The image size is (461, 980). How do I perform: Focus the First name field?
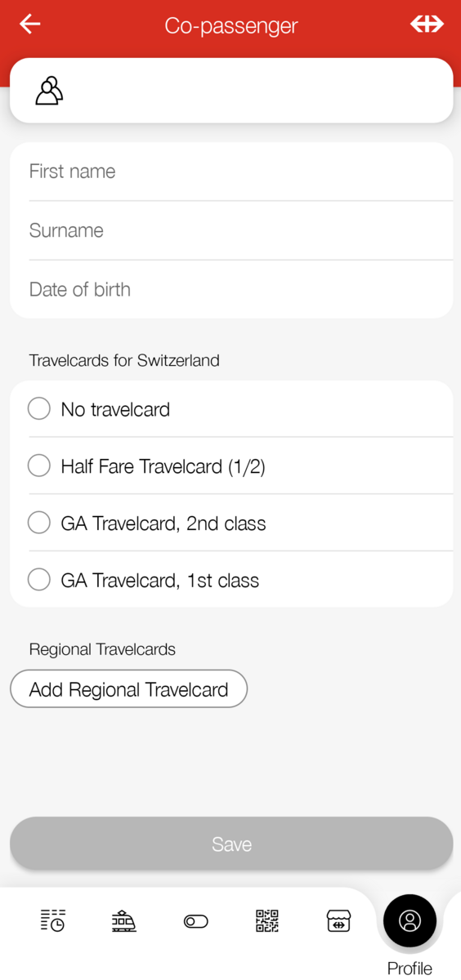[x=231, y=171]
